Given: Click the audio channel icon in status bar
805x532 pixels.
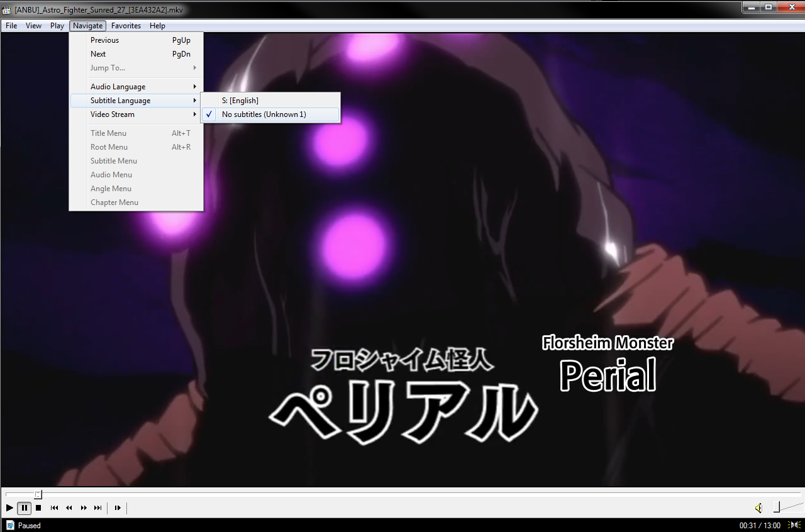Looking at the screenshot, I should coord(795,525).
